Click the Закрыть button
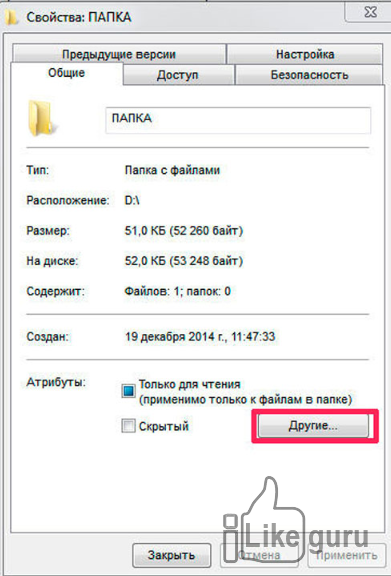 (x=171, y=555)
